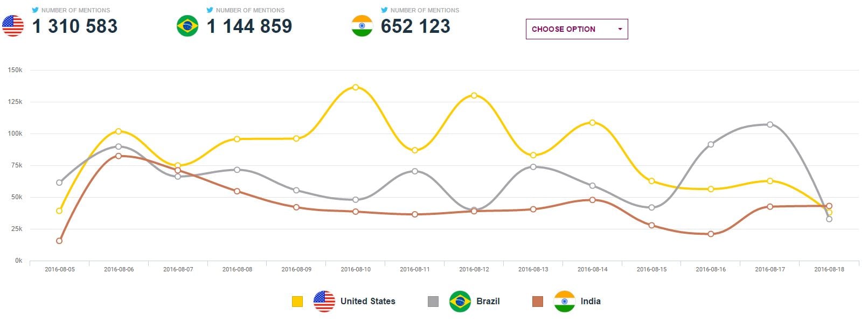This screenshot has height=322, width=868.
Task: Select the India flag icon in the header
Action: tap(362, 26)
